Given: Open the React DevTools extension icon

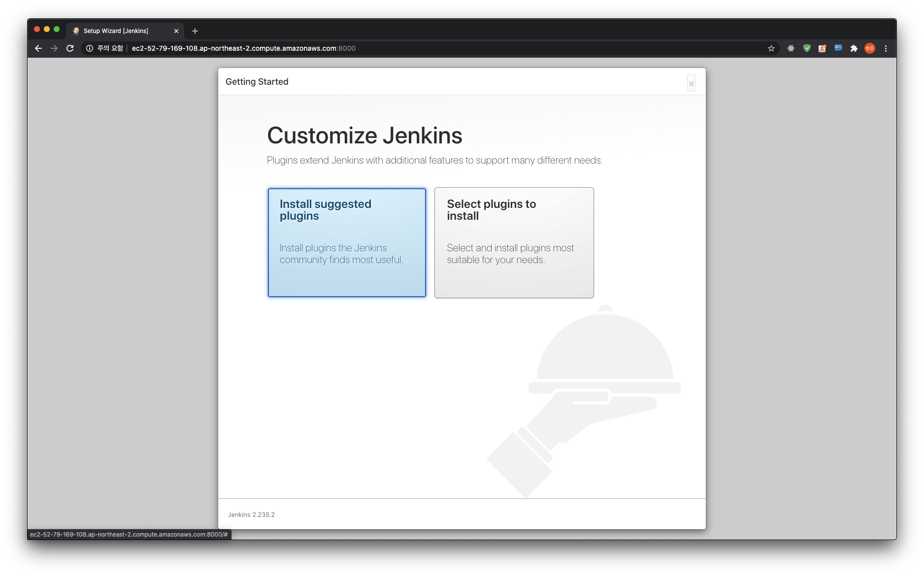Looking at the screenshot, I should click(791, 48).
